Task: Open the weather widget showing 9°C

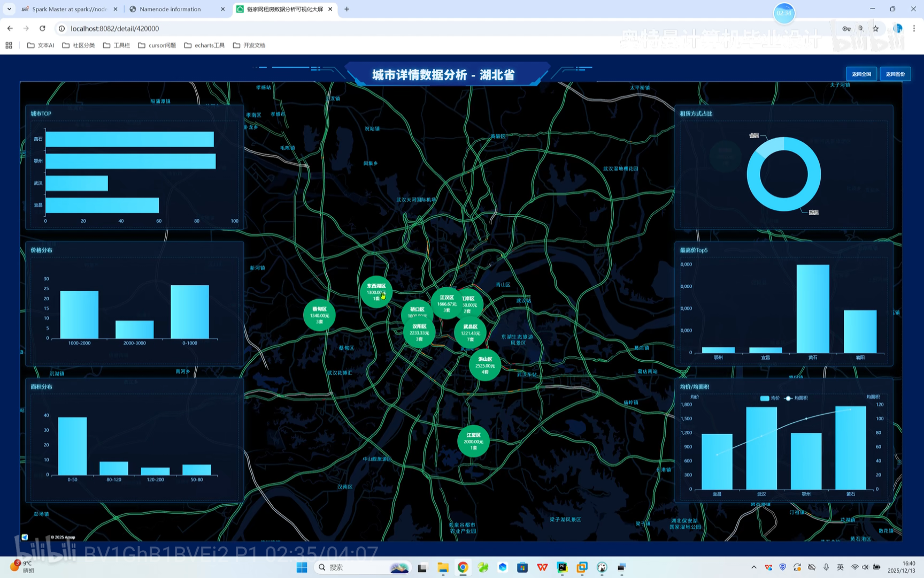Action: point(21,567)
